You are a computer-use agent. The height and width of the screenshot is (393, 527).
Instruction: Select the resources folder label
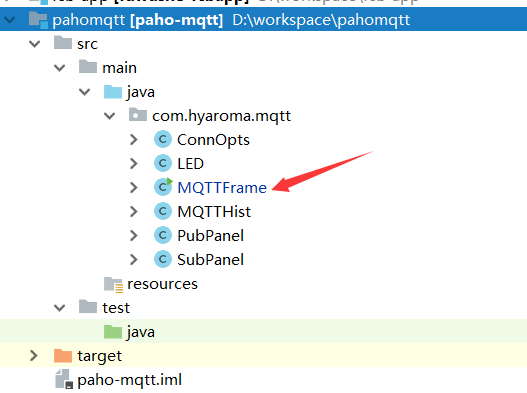(x=162, y=284)
